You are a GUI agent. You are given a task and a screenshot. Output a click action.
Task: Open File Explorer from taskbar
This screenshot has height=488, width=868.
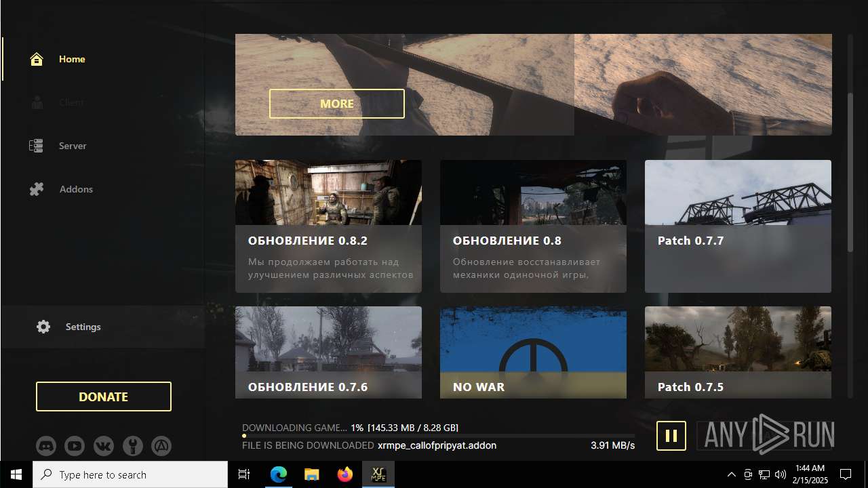coord(311,474)
